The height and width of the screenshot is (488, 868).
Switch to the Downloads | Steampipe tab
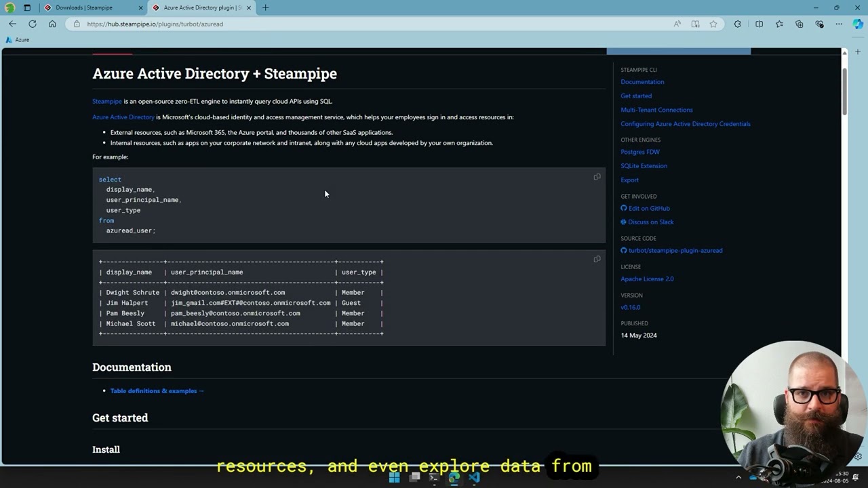point(93,7)
